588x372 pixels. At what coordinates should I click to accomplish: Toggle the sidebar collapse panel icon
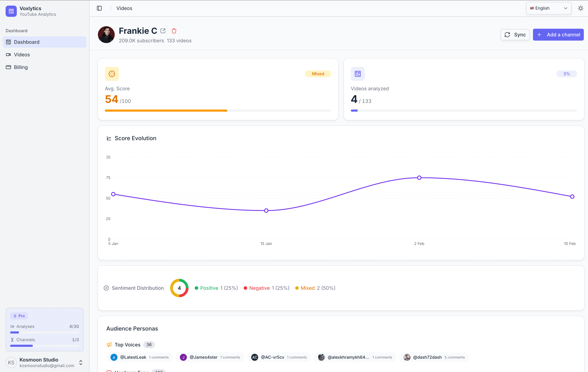tap(99, 8)
